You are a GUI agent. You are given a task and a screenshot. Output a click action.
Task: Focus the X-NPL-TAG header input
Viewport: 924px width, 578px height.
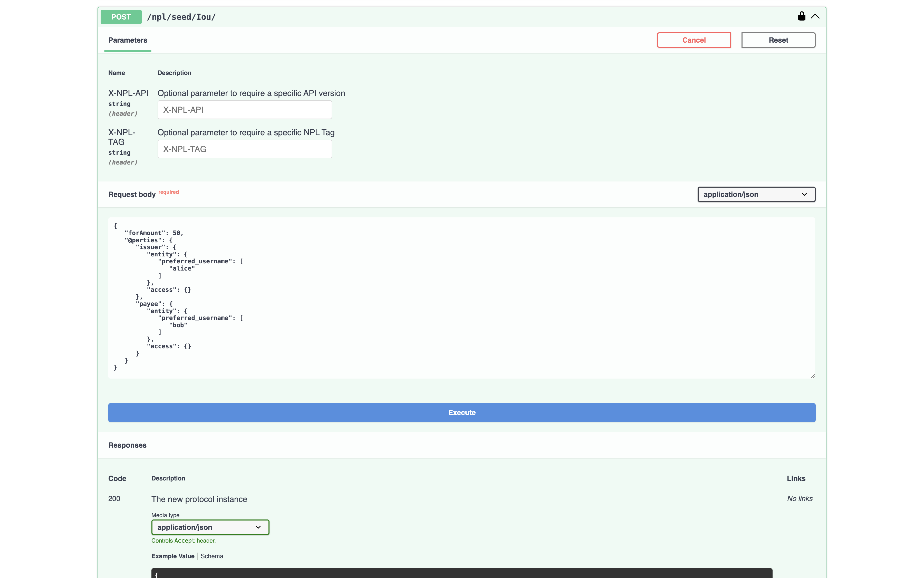pos(245,149)
